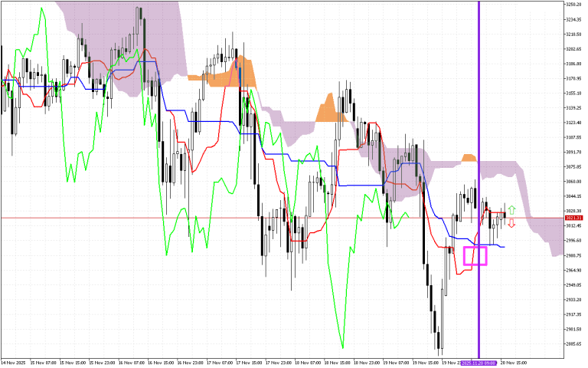588x368 pixels.
Task: Click the 2964.90 price axis label
Action: pyautogui.click(x=573, y=270)
